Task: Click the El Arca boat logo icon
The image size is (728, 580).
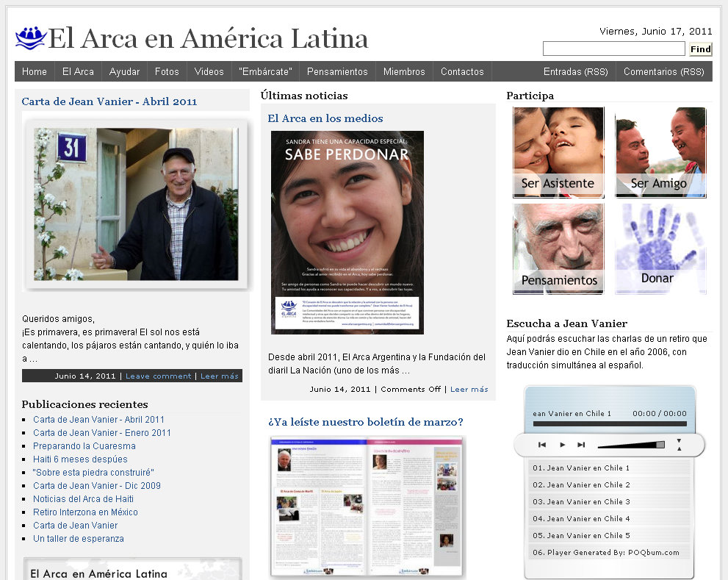Action: tap(31, 38)
